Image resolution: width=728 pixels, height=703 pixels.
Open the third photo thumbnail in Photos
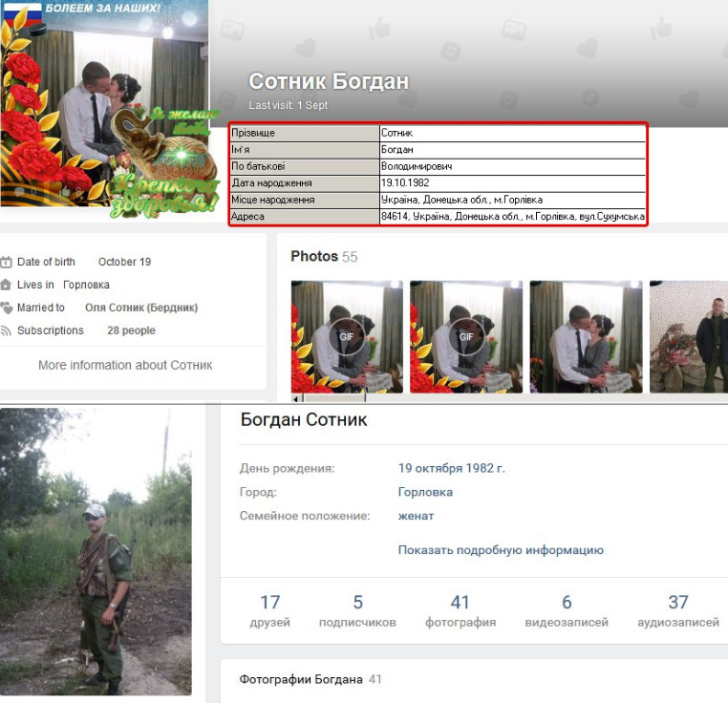tap(585, 336)
